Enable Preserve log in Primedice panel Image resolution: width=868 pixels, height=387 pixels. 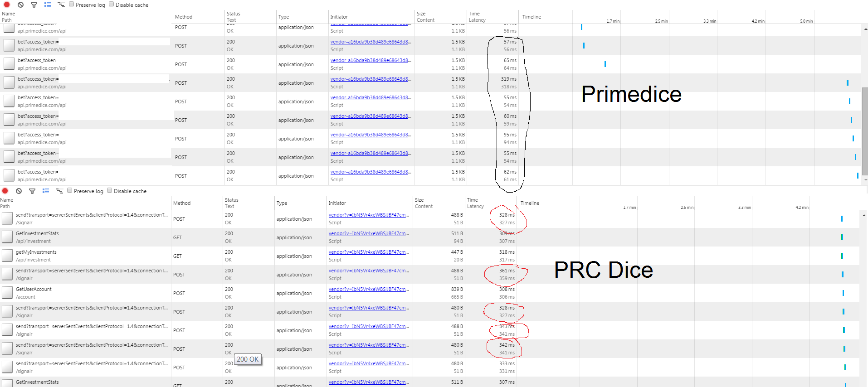pyautogui.click(x=71, y=4)
